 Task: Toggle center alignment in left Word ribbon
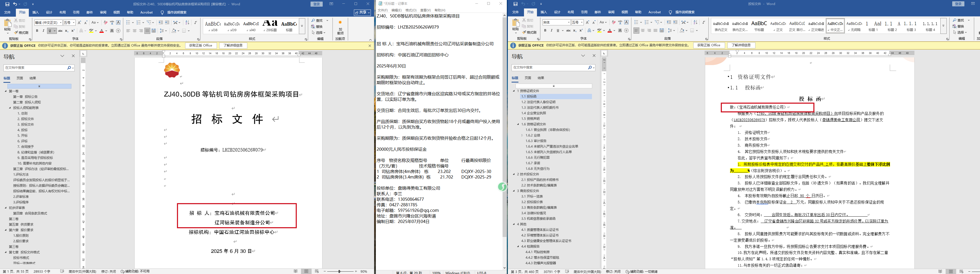[134, 31]
